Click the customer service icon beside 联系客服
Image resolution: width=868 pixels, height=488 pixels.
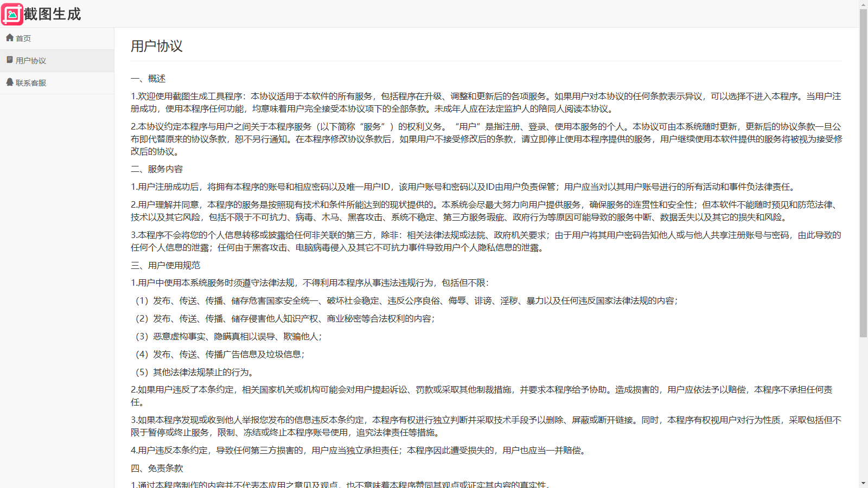point(10,82)
